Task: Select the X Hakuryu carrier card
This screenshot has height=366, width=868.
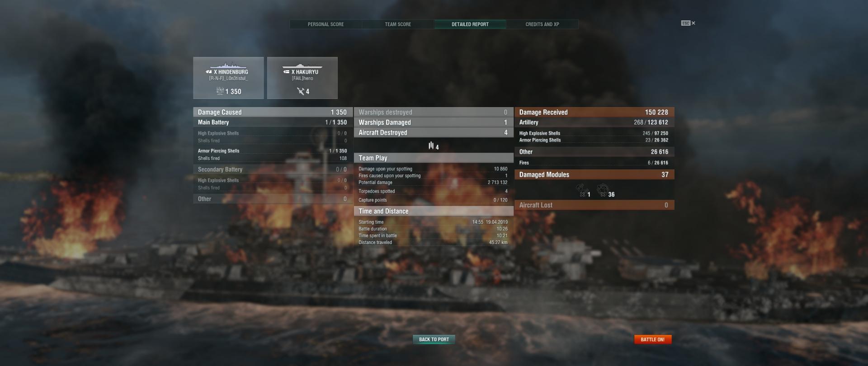Action: [x=302, y=78]
